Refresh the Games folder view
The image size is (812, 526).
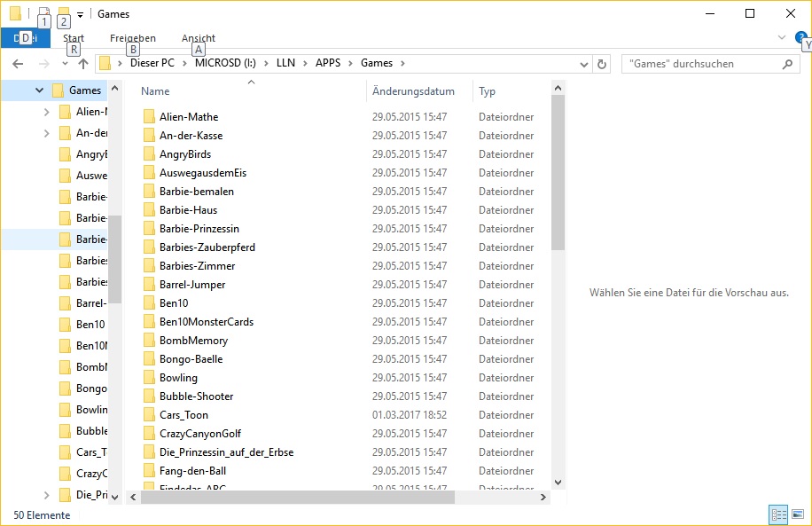[602, 64]
